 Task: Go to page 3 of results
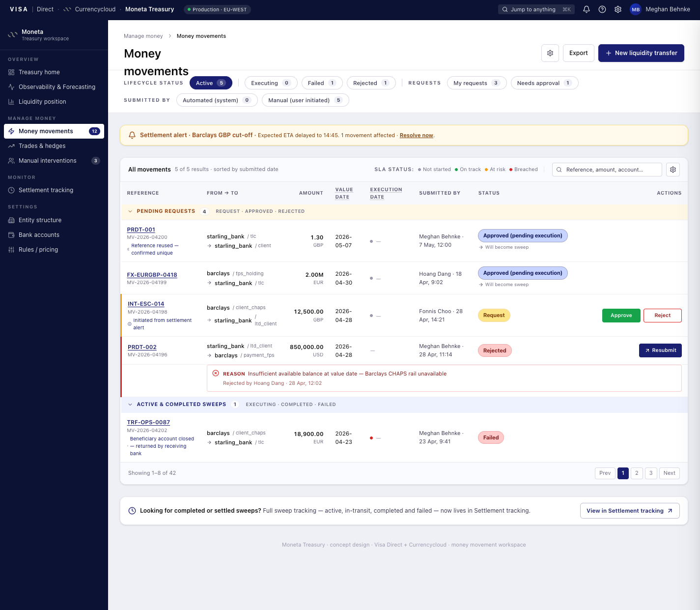651,473
